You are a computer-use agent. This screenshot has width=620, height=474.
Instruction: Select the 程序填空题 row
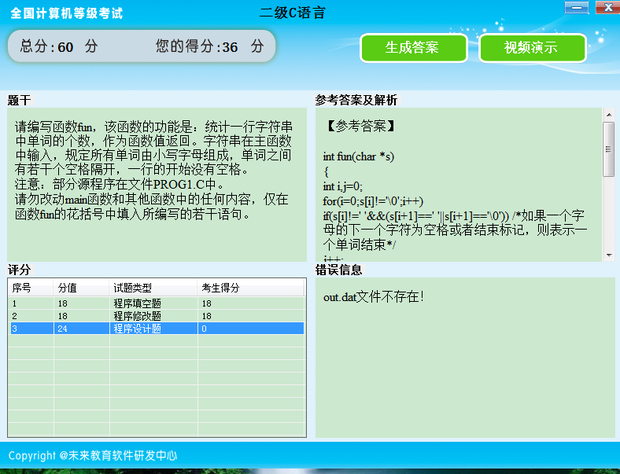[x=156, y=303]
